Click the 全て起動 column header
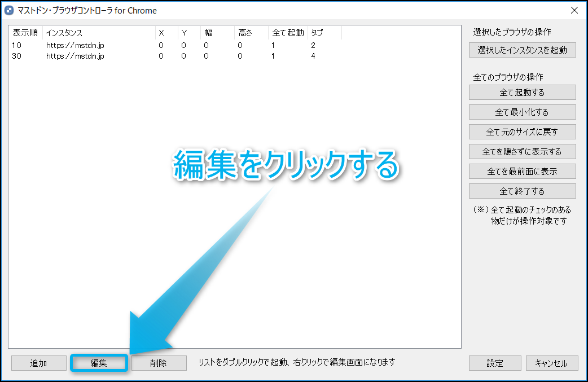 pos(288,33)
